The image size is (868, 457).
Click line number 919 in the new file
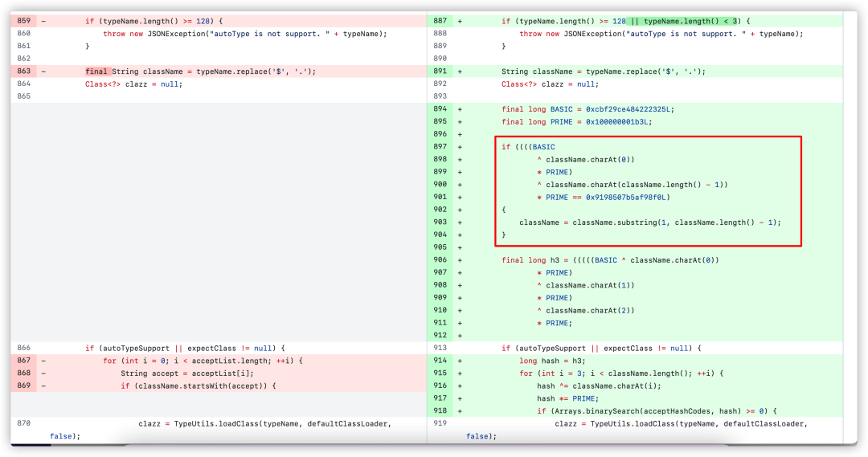[x=440, y=423]
